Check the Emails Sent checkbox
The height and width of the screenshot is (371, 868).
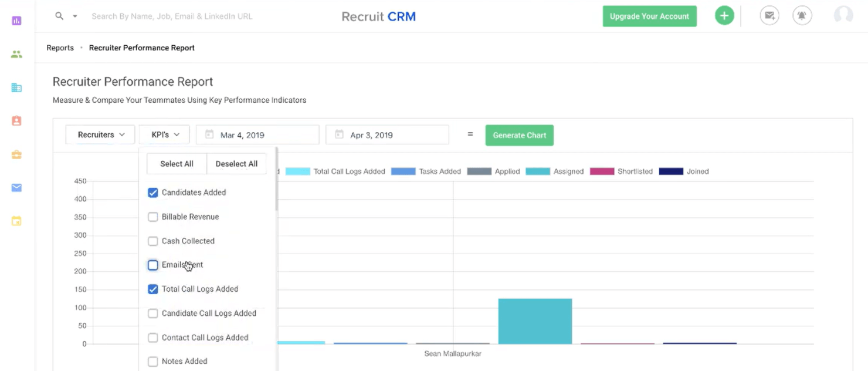pyautogui.click(x=153, y=265)
